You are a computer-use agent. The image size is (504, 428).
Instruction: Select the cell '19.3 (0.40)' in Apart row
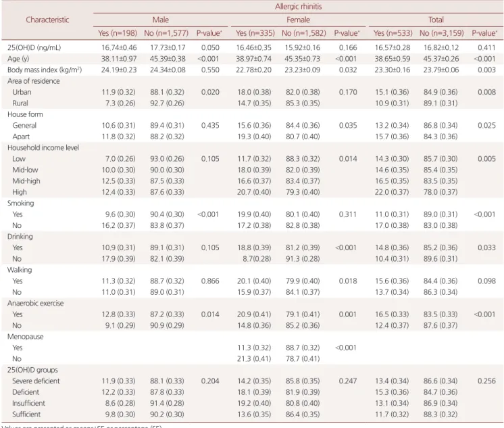pos(254,137)
